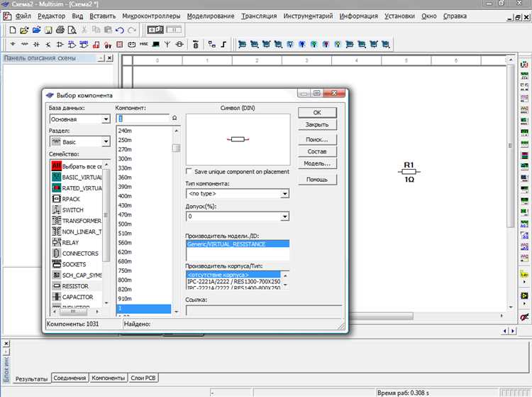Open the Установки menu
The height and width of the screenshot is (397, 532).
[x=399, y=16]
